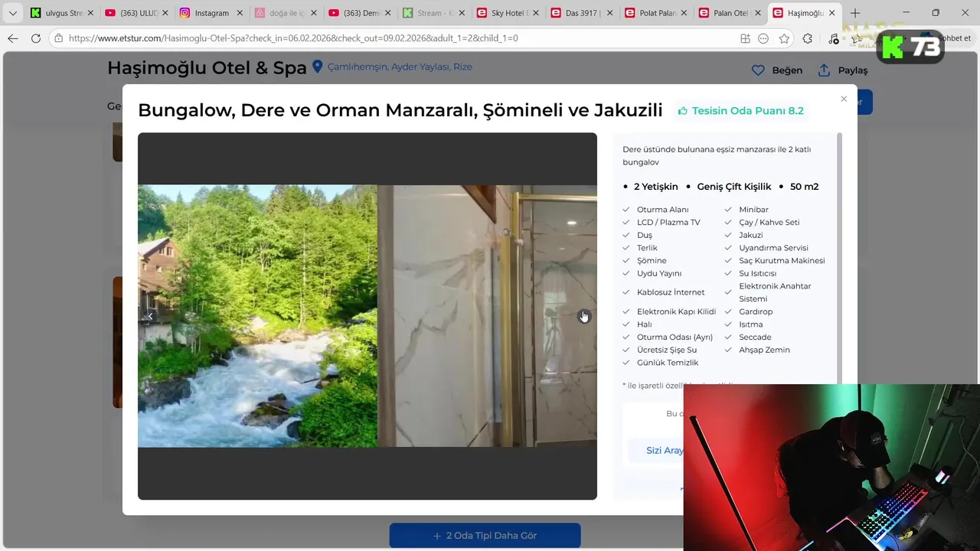Close the Das 3917 tab
The height and width of the screenshot is (551, 980).
[610, 13]
